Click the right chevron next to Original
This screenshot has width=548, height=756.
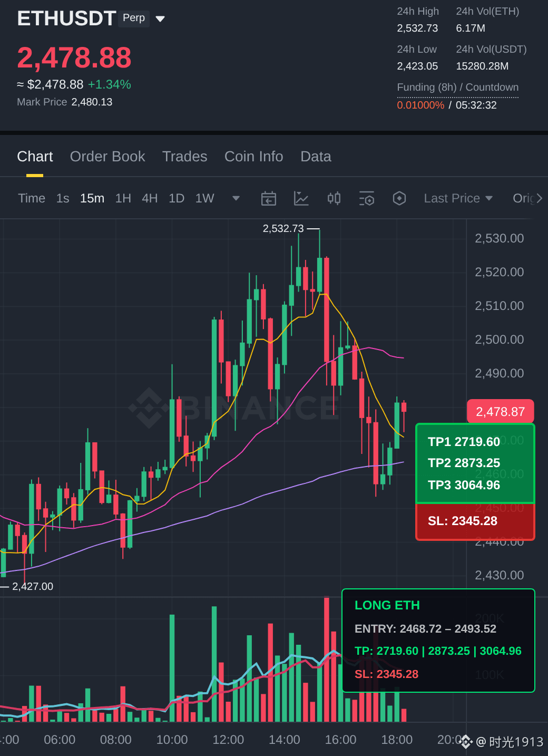(x=540, y=198)
